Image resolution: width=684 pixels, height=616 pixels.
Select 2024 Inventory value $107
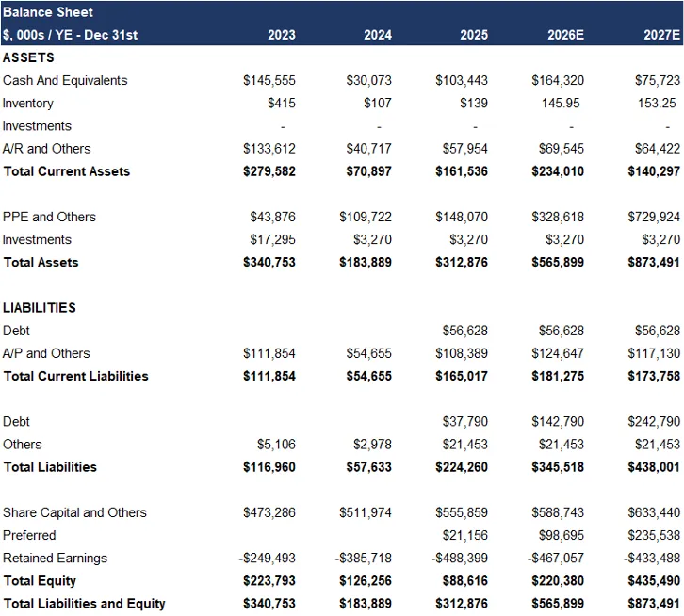coord(377,103)
